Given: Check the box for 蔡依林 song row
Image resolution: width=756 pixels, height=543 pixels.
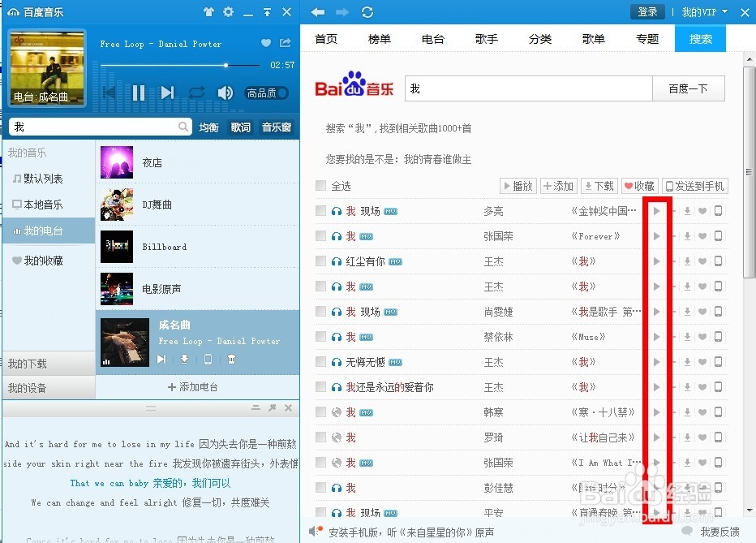Looking at the screenshot, I should [x=320, y=337].
